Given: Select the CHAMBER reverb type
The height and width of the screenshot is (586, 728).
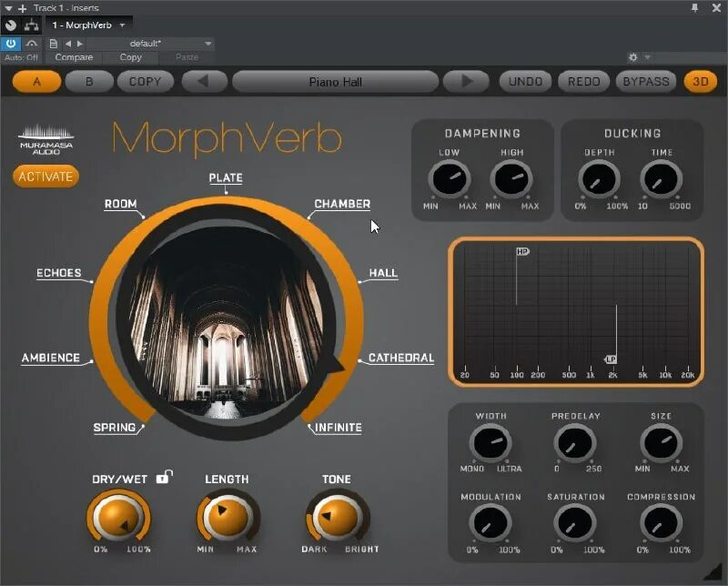Looking at the screenshot, I should [x=342, y=204].
